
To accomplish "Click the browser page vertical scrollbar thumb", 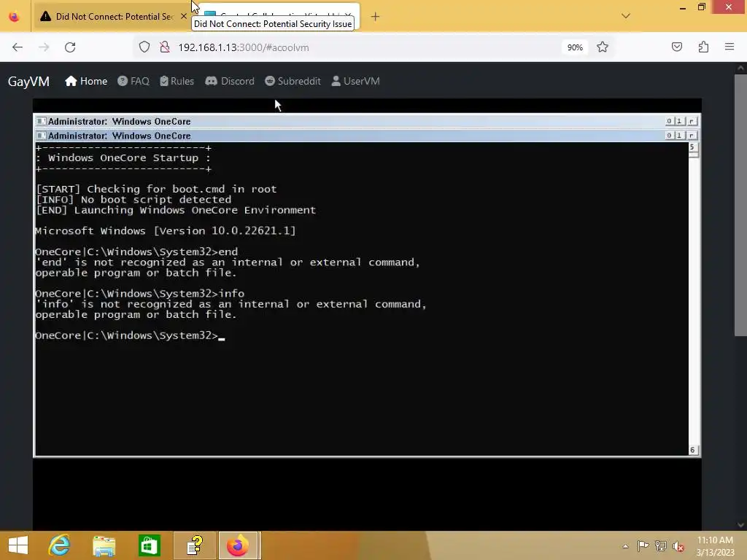I will point(740,205).
